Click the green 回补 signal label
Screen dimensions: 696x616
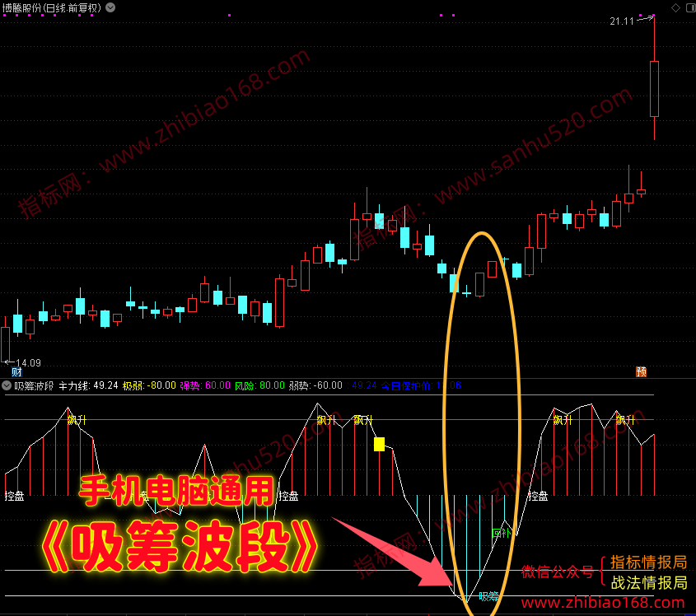[501, 533]
